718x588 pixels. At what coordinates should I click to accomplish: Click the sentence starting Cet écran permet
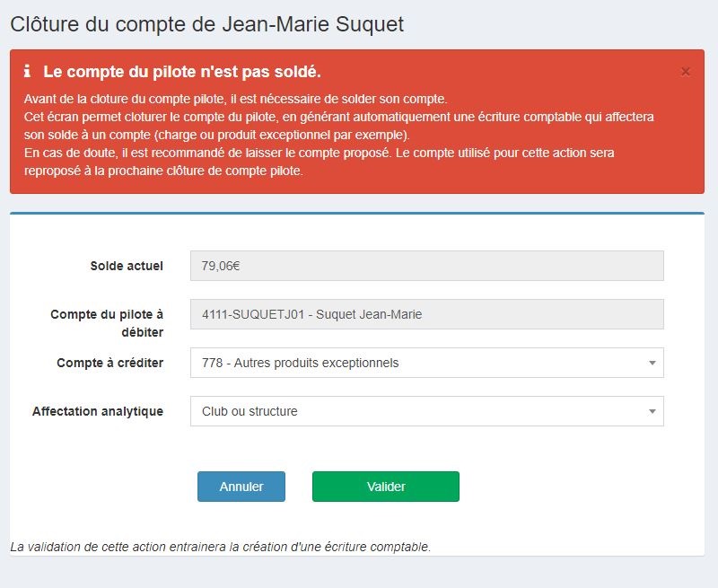pos(339,126)
